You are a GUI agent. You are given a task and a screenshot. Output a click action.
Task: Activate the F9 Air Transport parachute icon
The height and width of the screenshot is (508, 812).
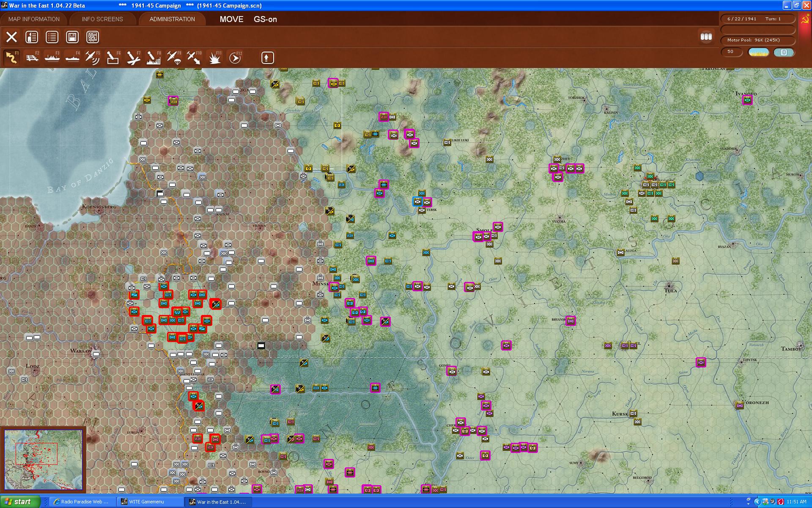[x=173, y=58]
